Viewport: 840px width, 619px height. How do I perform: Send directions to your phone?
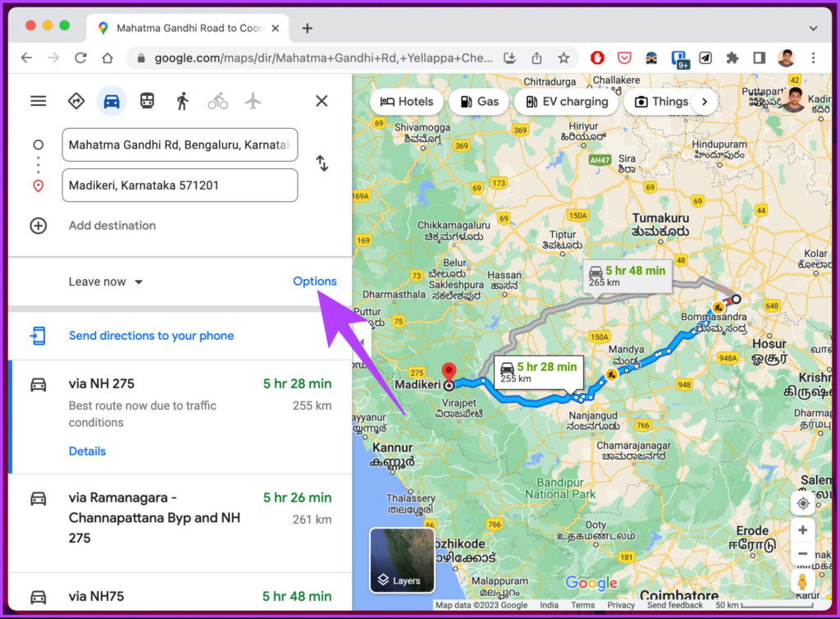(151, 336)
